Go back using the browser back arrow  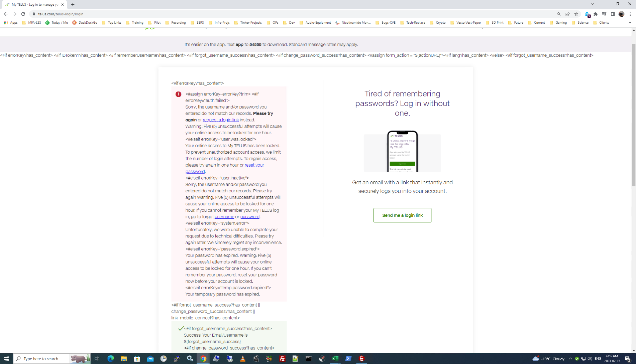[6, 14]
